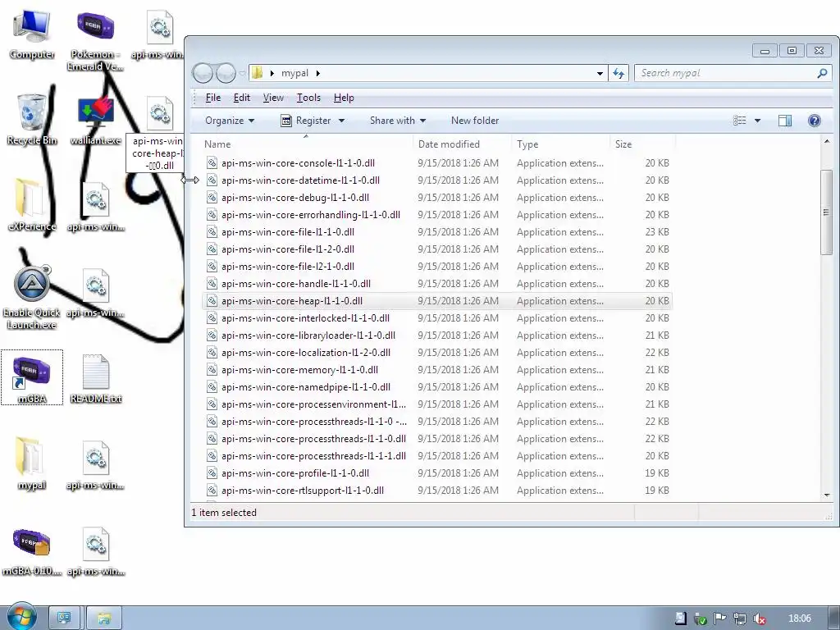Select the mypal folder on desktop
Image resolution: width=840 pixels, height=630 pixels.
click(32, 464)
